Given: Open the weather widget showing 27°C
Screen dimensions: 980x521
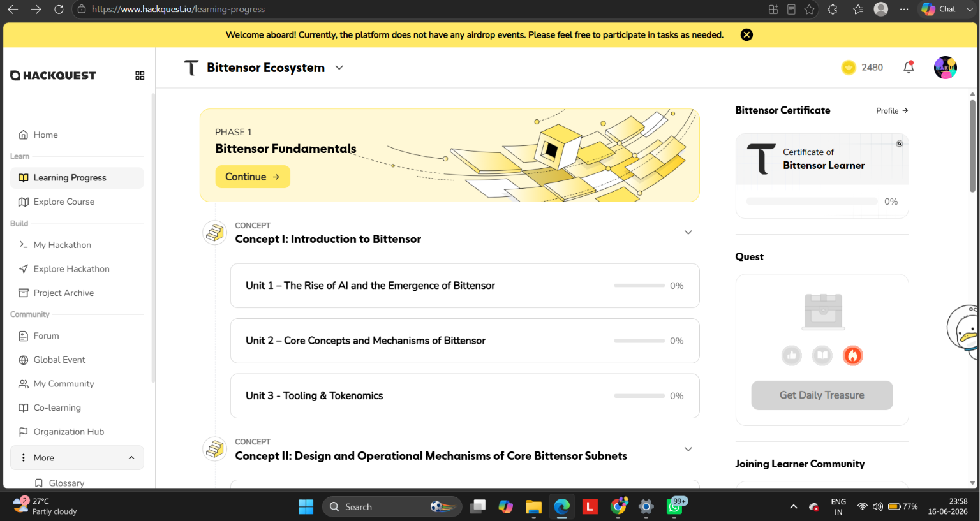Looking at the screenshot, I should tap(45, 506).
